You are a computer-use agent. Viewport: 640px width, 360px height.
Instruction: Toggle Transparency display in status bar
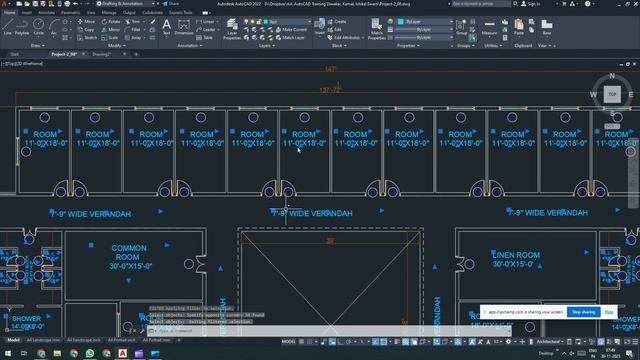405,342
